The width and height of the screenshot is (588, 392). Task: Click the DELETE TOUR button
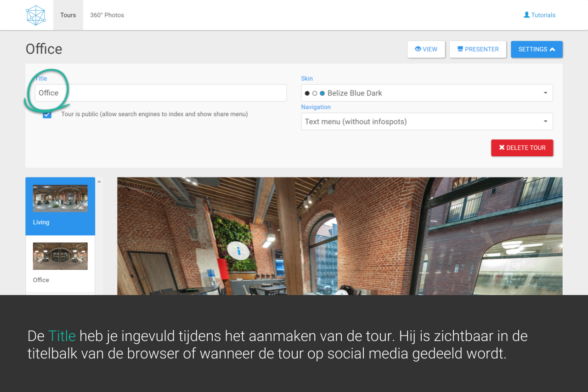(522, 148)
